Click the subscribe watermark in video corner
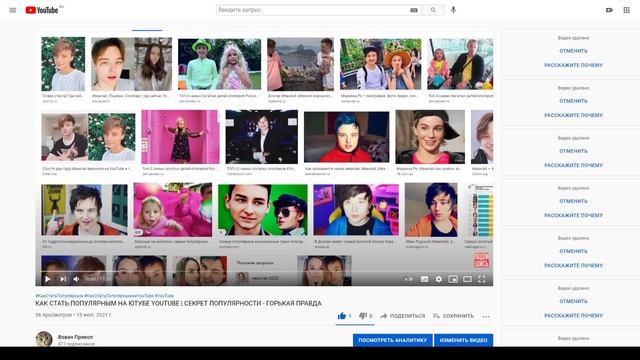The height and width of the screenshot is (360, 640). click(x=481, y=260)
